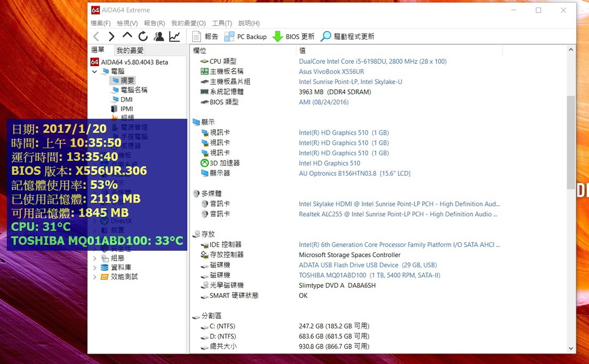Go forward with the right arrow

(x=112, y=36)
